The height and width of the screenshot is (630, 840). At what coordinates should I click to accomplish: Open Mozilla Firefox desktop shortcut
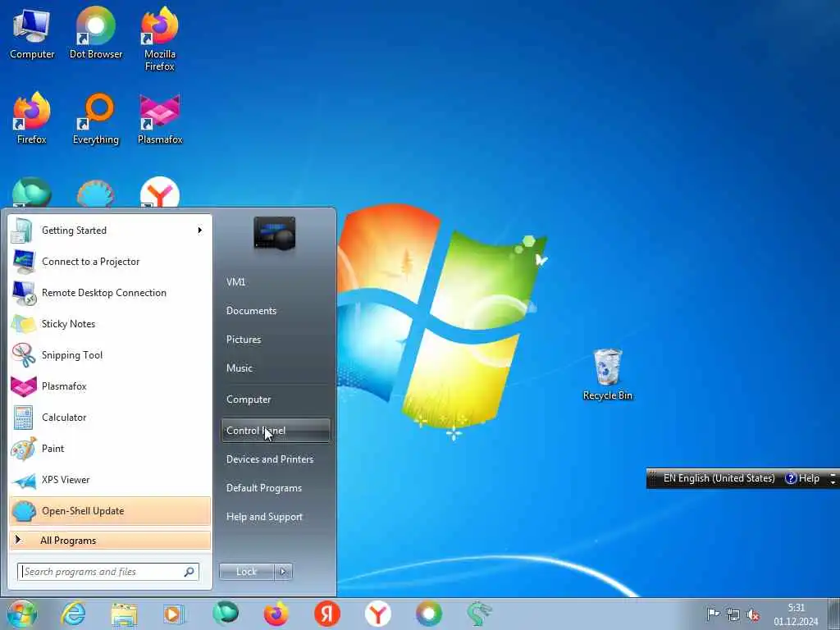pyautogui.click(x=160, y=39)
